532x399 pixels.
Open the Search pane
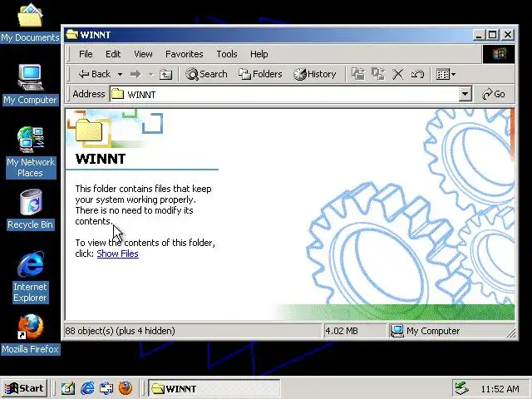pyautogui.click(x=206, y=74)
